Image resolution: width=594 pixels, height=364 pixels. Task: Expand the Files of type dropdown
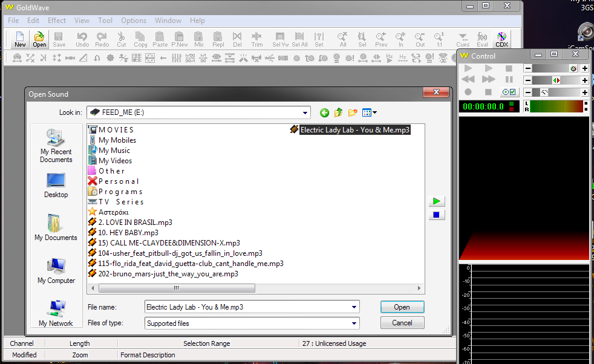(354, 323)
